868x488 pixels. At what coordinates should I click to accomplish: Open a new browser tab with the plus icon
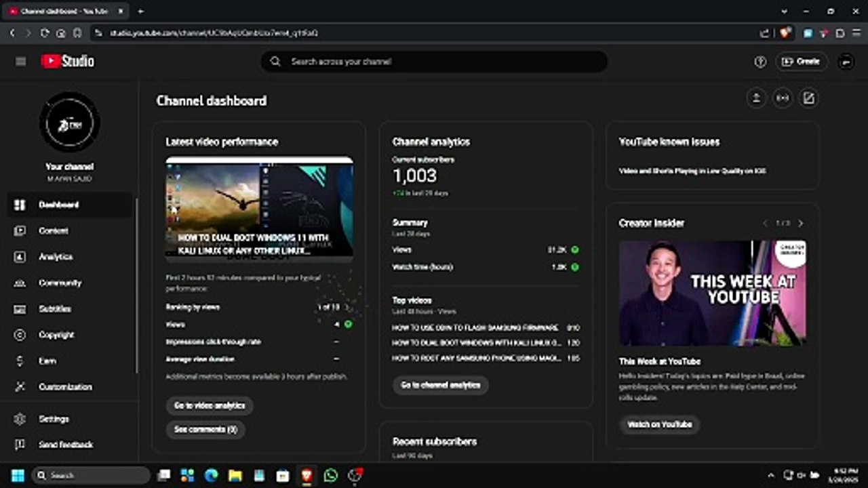[140, 12]
